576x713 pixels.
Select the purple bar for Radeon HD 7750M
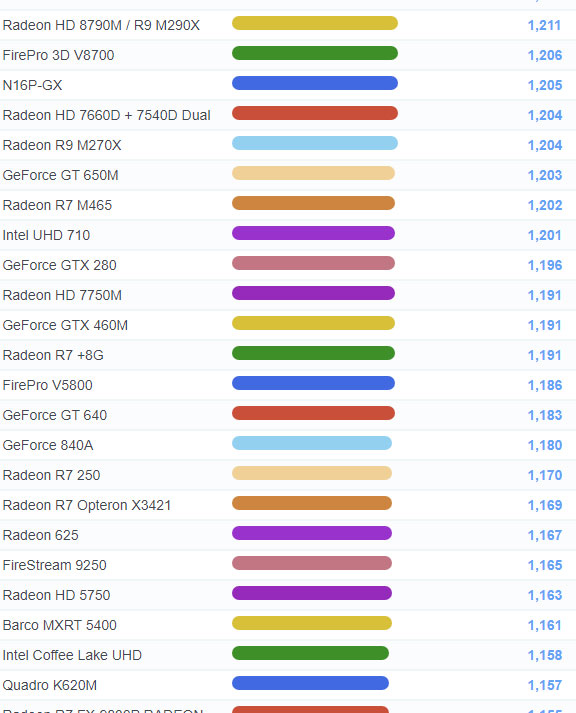[313, 293]
